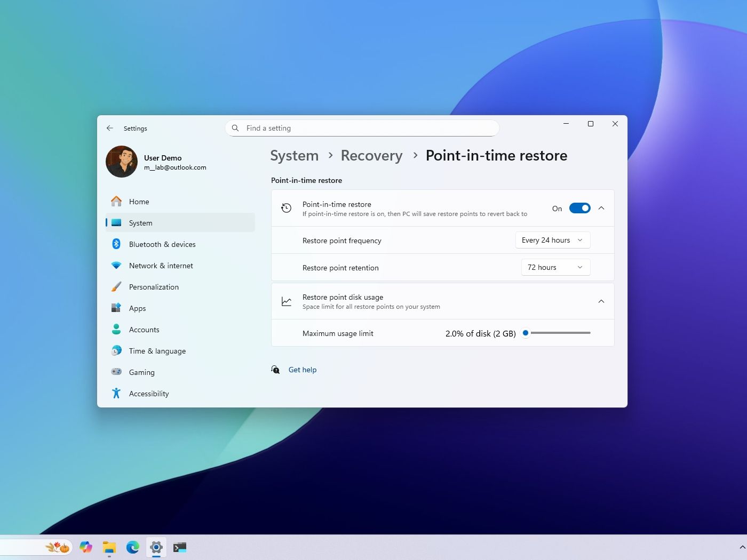The width and height of the screenshot is (747, 560).
Task: Collapse the Restore point disk usage section
Action: click(x=601, y=301)
